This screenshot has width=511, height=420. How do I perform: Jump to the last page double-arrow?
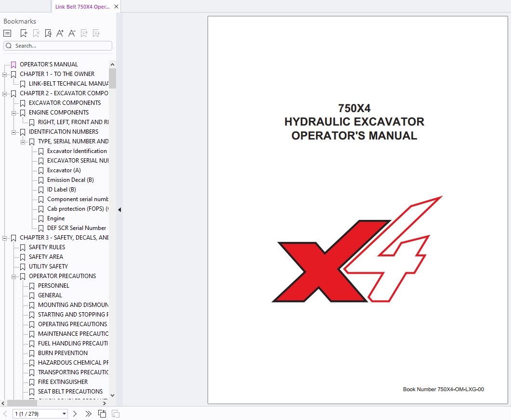point(88,414)
